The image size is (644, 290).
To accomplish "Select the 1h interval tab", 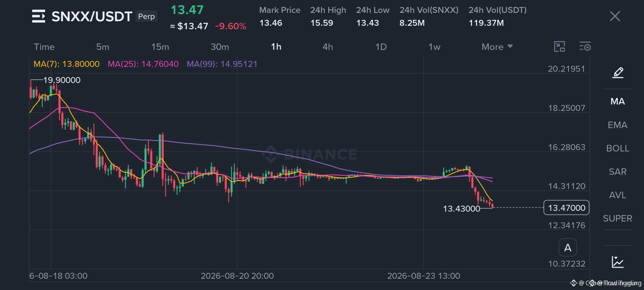I will tap(276, 47).
